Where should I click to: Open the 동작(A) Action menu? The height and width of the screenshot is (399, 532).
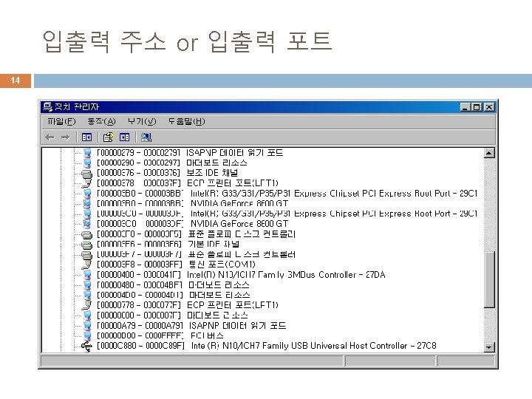tap(101, 121)
